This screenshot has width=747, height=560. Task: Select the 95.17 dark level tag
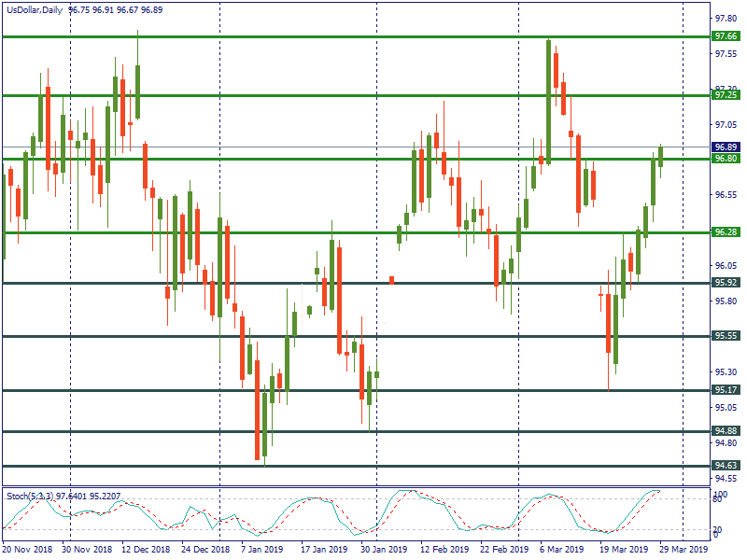pos(726,390)
